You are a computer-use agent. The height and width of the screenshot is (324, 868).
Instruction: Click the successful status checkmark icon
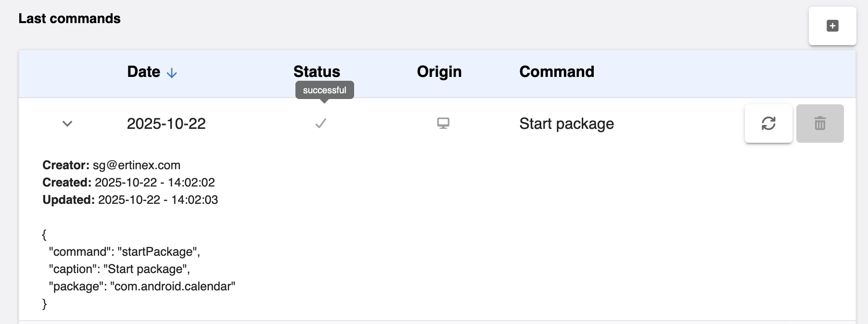[x=320, y=124]
